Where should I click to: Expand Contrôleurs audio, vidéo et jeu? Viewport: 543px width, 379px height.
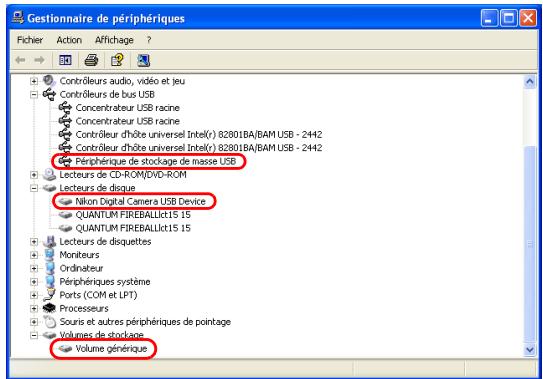[34, 81]
